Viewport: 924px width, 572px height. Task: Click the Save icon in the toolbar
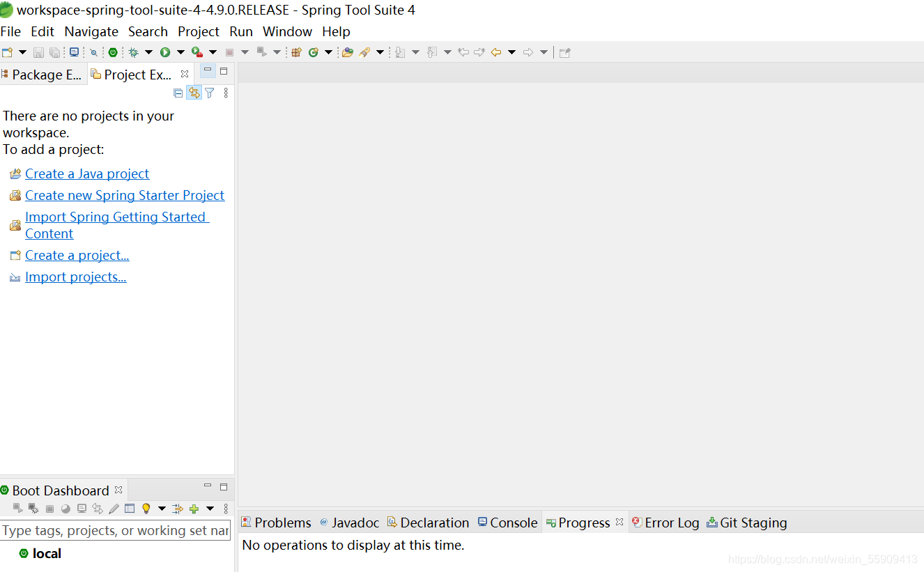point(38,52)
